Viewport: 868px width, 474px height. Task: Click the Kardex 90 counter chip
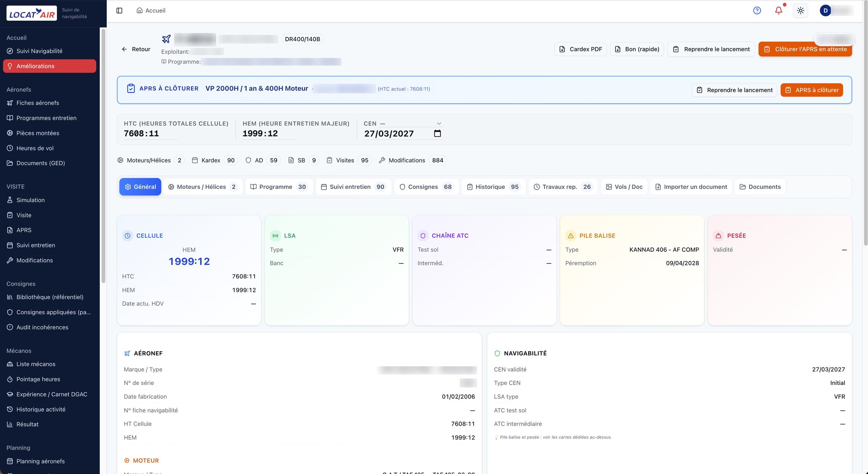pyautogui.click(x=214, y=160)
